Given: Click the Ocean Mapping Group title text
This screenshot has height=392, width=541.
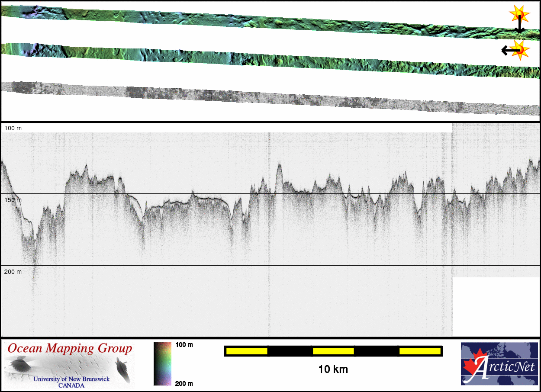Looking at the screenshot, I should (70, 349).
